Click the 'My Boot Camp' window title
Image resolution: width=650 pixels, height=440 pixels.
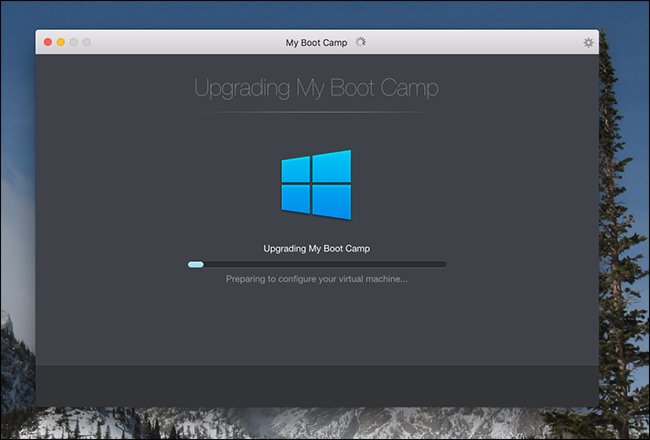pyautogui.click(x=316, y=42)
